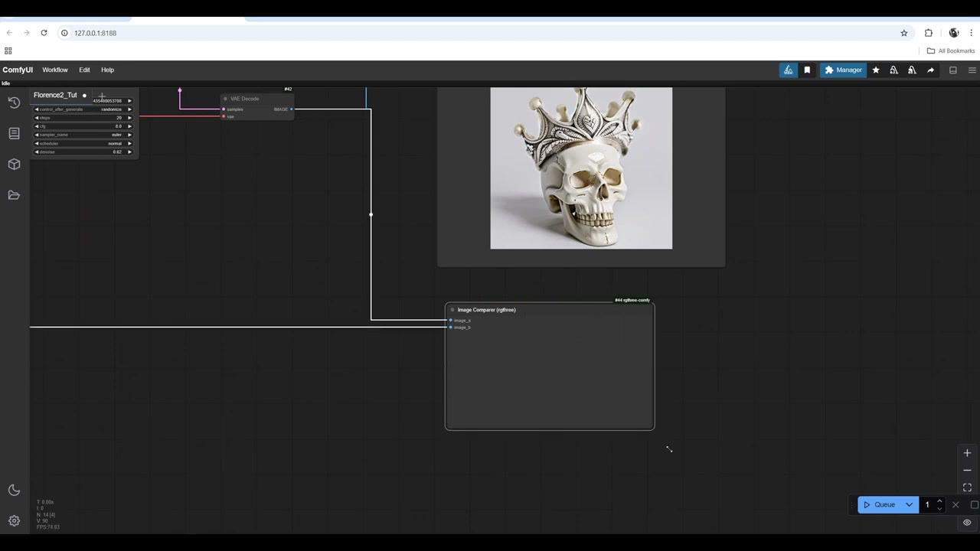The width and height of the screenshot is (980, 551).
Task: Toggle link visibility eye icon
Action: [x=967, y=523]
